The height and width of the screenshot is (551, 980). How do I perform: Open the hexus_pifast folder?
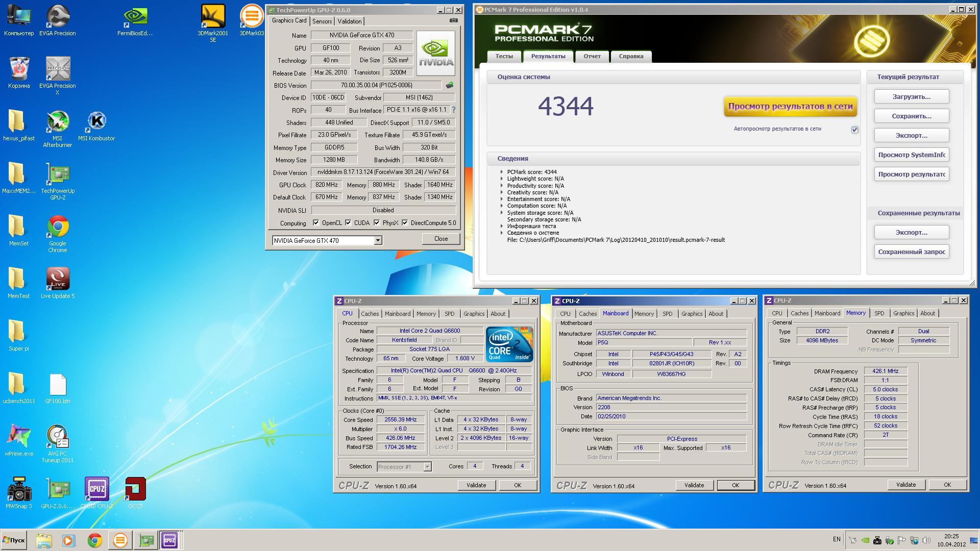pyautogui.click(x=19, y=126)
